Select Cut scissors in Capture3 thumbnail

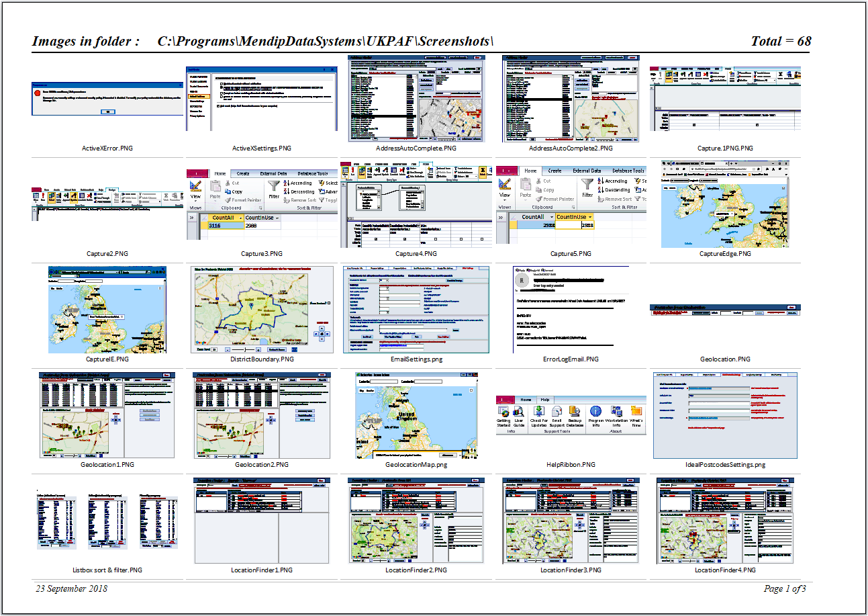(x=228, y=182)
